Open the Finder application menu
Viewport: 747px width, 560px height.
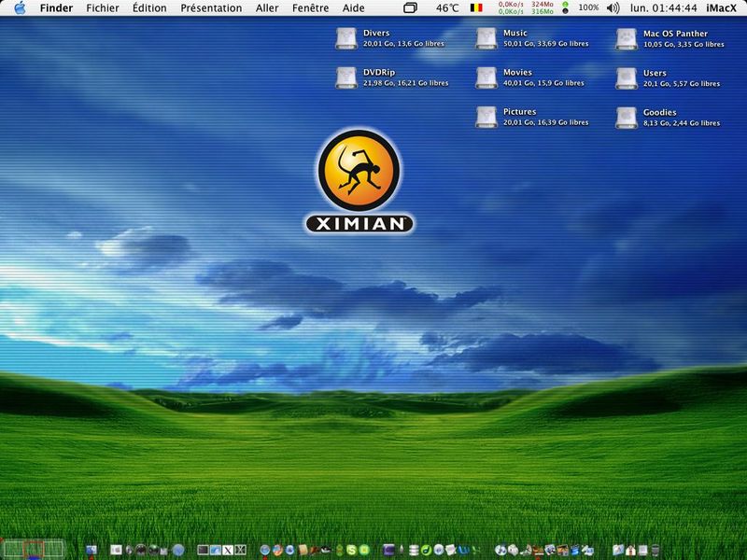click(x=56, y=8)
